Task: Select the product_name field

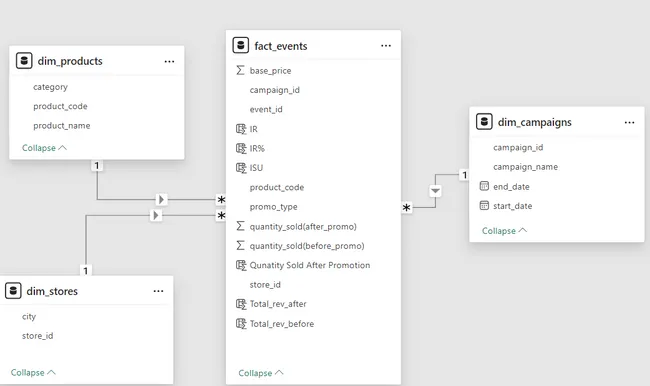Action: click(62, 126)
